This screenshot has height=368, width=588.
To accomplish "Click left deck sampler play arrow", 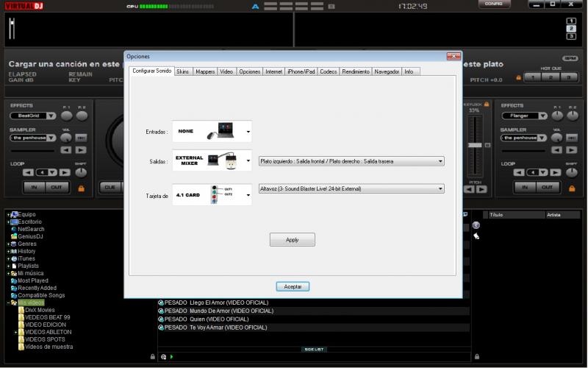I will [x=81, y=150].
